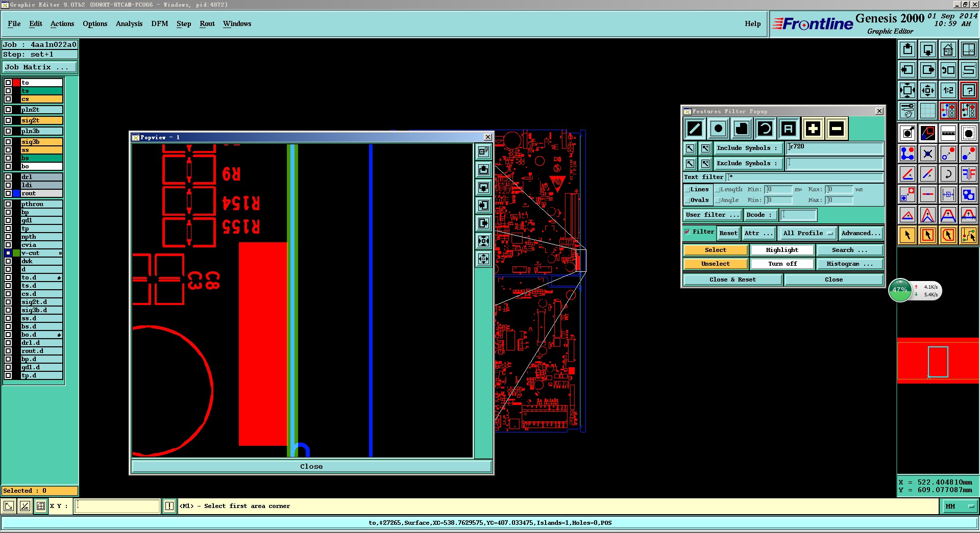Select the rectangle area select tool
The image size is (980, 533).
pos(928,235)
